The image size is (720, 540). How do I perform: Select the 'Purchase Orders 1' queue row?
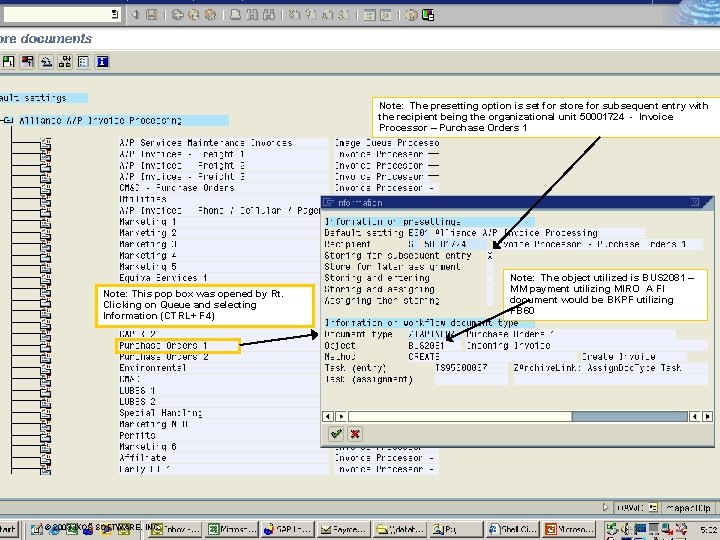[x=177, y=346]
